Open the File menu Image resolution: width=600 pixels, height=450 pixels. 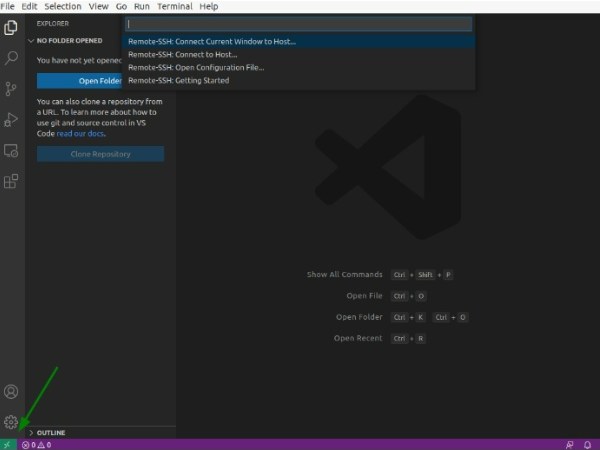[7, 7]
